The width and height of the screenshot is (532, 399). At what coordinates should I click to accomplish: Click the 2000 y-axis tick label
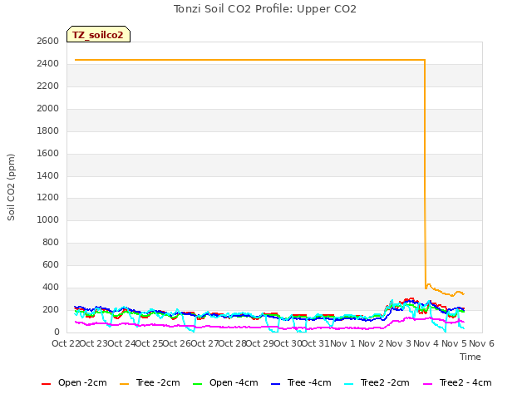48,109
